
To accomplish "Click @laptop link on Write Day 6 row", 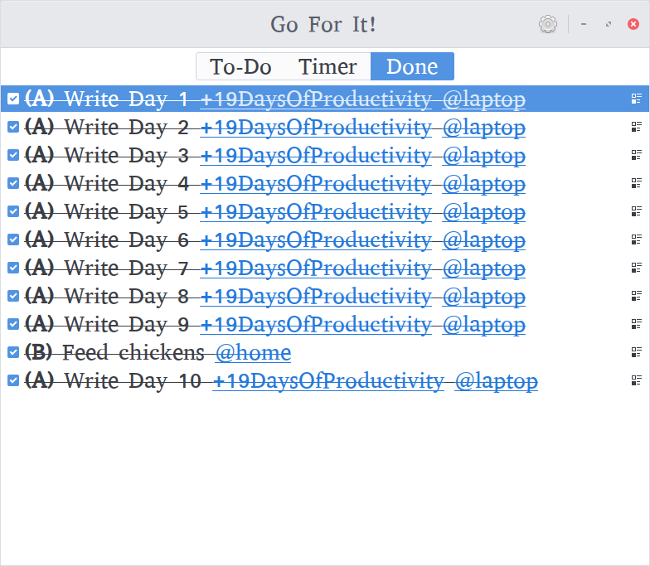I will pyautogui.click(x=483, y=240).
